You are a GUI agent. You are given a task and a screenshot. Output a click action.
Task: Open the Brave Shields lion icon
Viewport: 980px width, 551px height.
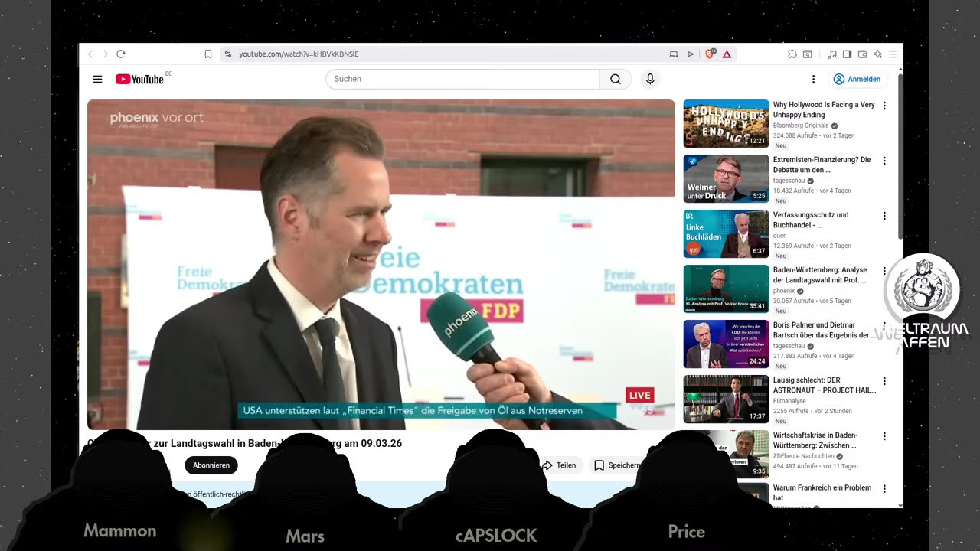coord(710,54)
